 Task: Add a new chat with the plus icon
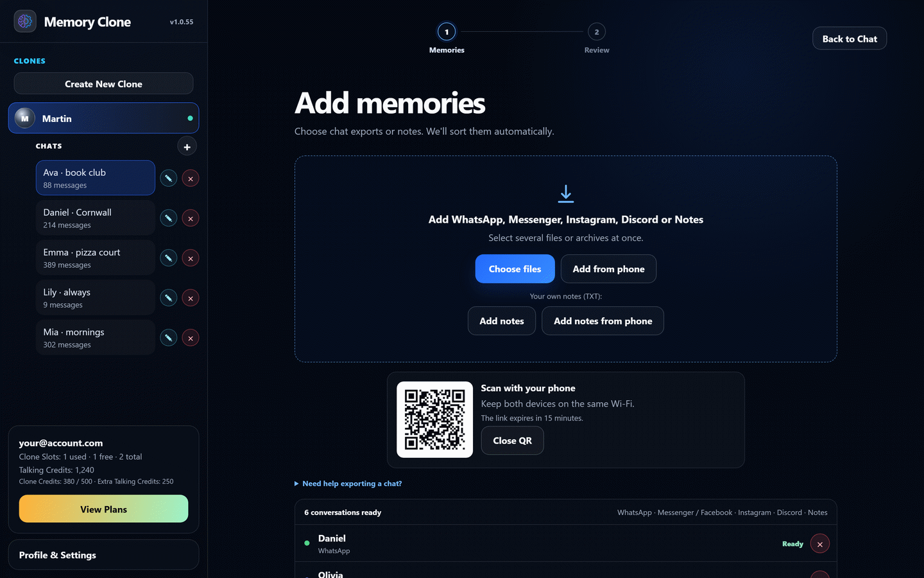click(187, 146)
